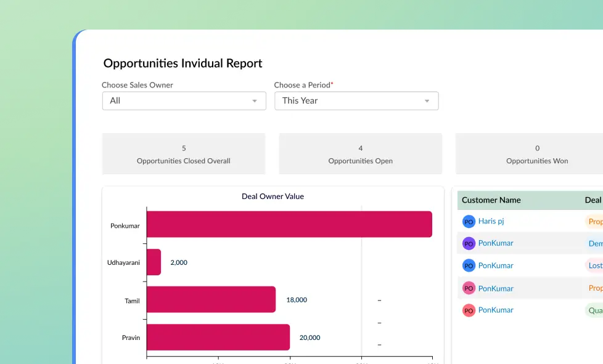Select the Opportunities Open card
The width and height of the screenshot is (603, 364).
coord(360,154)
